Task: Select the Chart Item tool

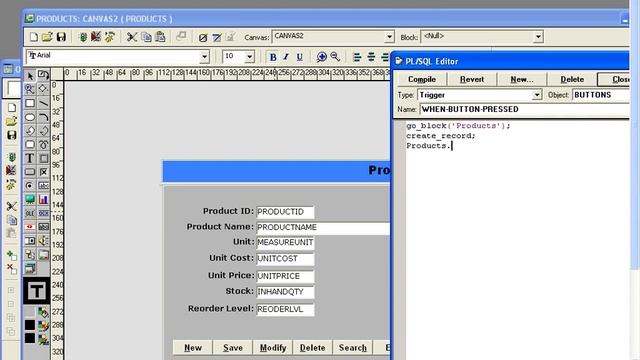Action: coord(43,199)
